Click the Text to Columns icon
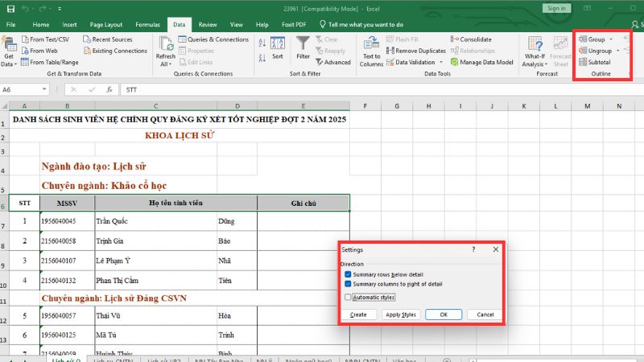The width and height of the screenshot is (644, 362). (x=371, y=44)
